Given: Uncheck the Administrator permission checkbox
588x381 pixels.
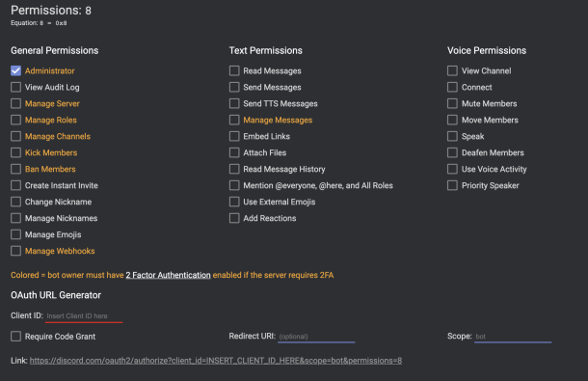Looking at the screenshot, I should tap(15, 70).
